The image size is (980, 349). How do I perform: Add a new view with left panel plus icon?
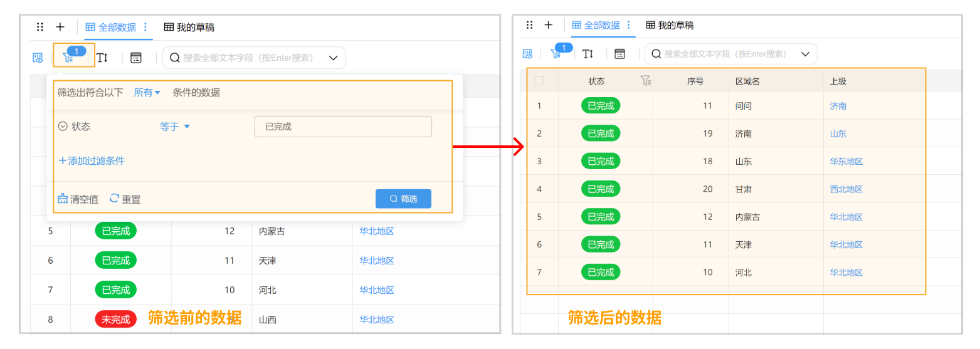pyautogui.click(x=60, y=27)
